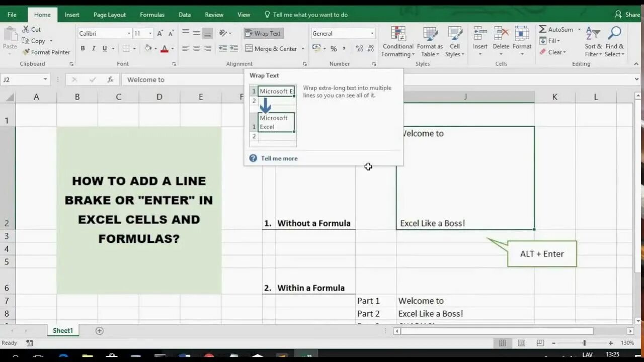
Task: Switch to Page Layout view icon
Action: (x=522, y=343)
